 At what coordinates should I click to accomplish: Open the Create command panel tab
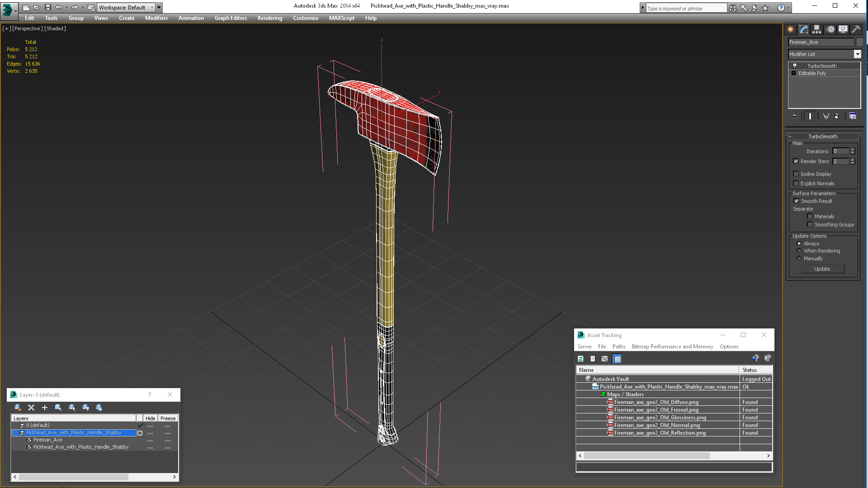point(790,29)
